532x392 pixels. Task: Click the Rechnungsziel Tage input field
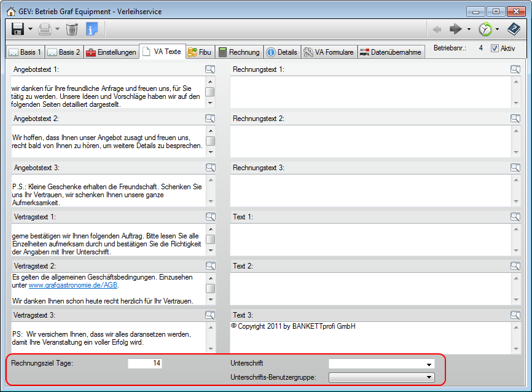[145, 364]
